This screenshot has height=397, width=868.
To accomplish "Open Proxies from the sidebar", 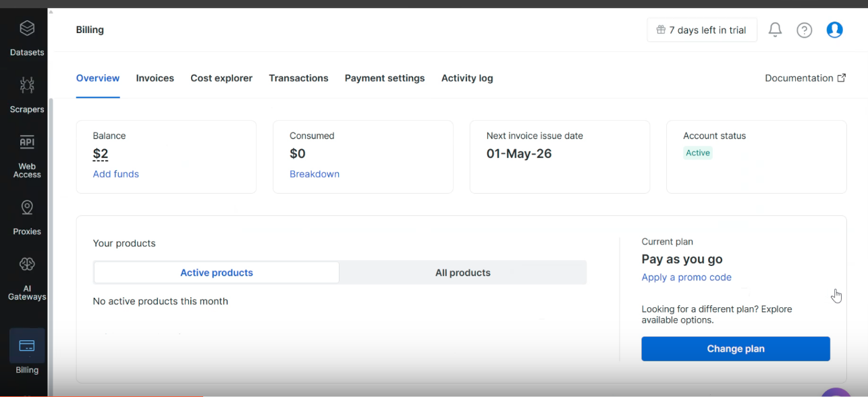I will 27,217.
